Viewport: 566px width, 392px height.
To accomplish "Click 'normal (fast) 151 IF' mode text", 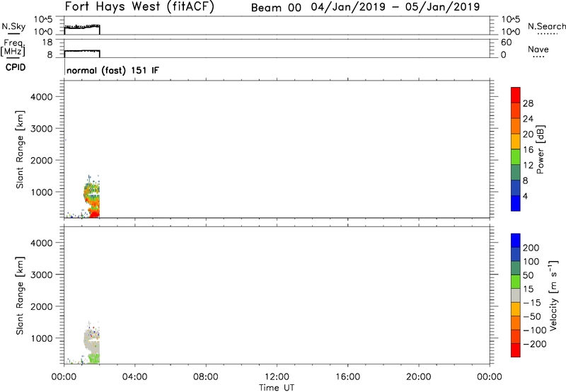I will (112, 70).
